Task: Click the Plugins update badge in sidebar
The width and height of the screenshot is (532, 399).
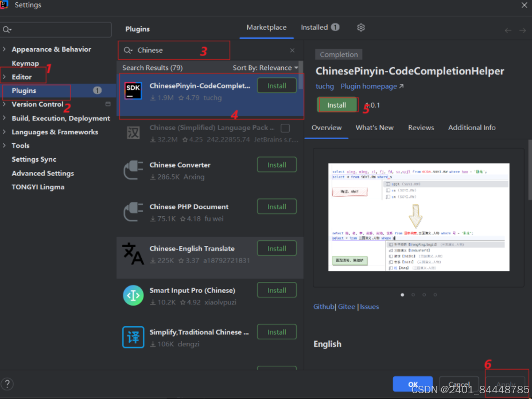Action: click(97, 91)
